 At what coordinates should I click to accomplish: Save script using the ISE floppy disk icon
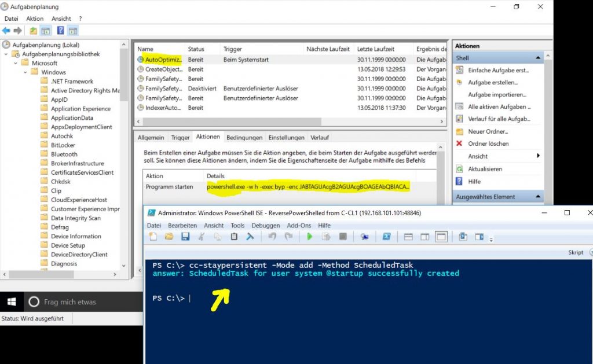(x=185, y=237)
